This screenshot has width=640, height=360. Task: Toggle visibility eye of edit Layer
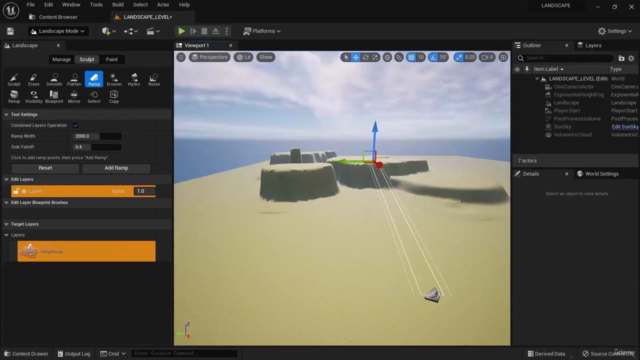point(24,191)
